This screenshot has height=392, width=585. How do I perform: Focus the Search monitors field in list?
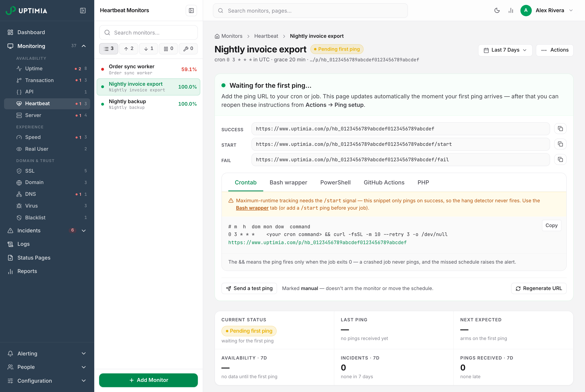coord(148,32)
